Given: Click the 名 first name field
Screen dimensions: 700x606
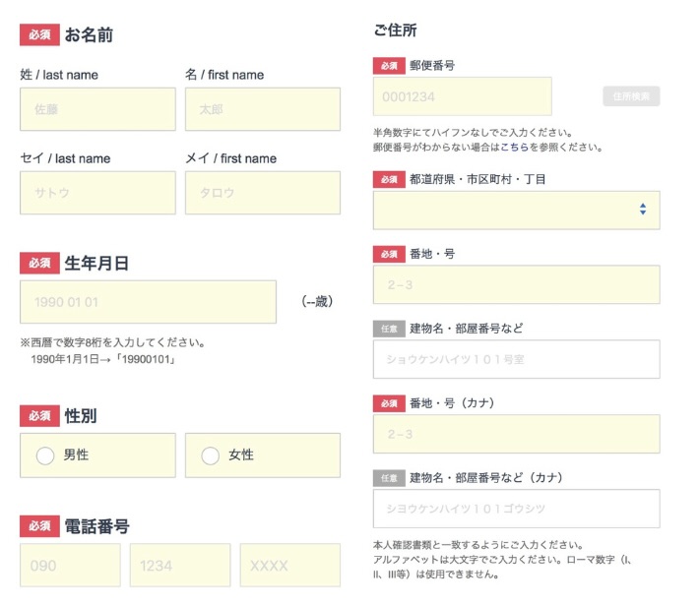Looking at the screenshot, I should pos(262,109).
